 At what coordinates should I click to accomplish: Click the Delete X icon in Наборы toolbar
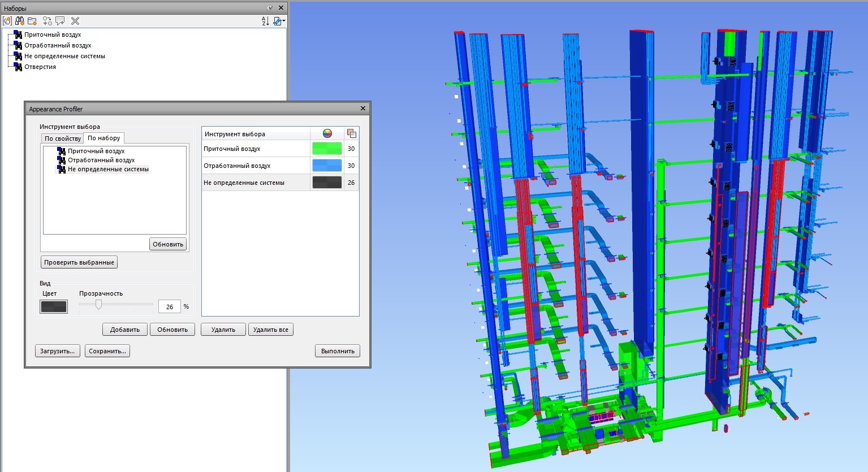pyautogui.click(x=75, y=21)
